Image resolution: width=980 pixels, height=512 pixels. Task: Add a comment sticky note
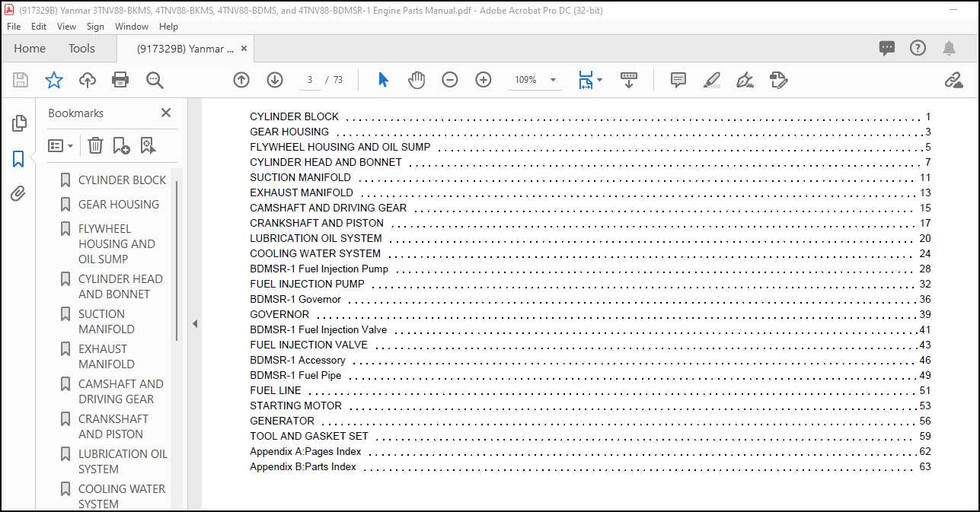[x=678, y=80]
